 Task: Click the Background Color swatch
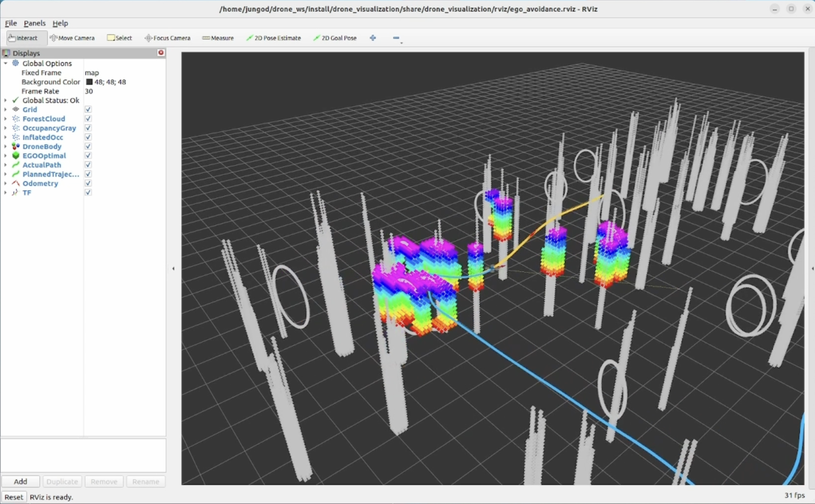89,82
